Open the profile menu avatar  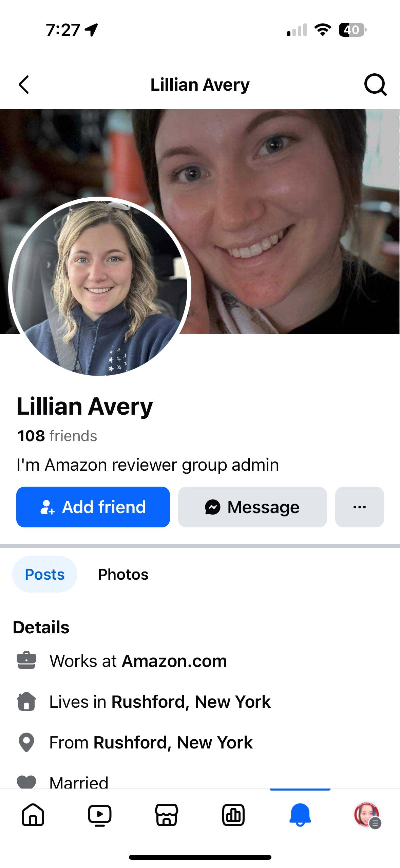tap(367, 815)
